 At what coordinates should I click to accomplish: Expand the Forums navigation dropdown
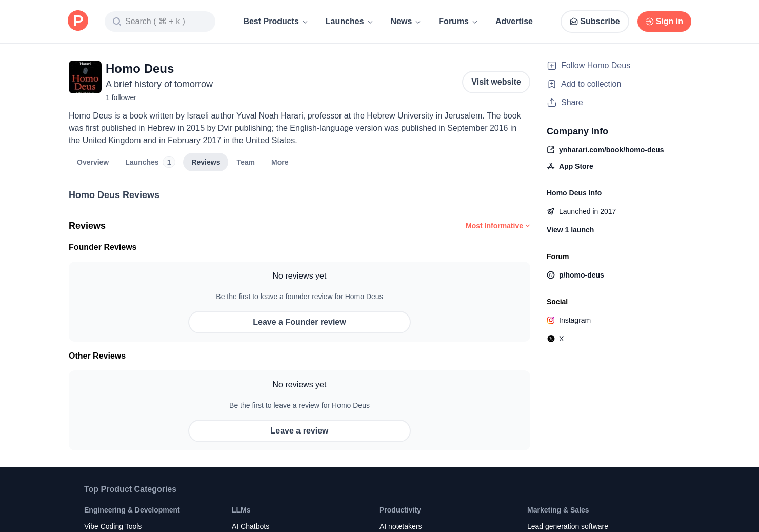click(x=457, y=22)
